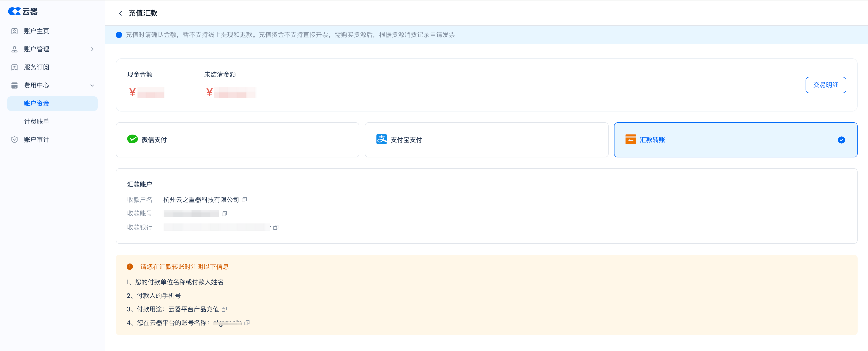
Task: Collapse the 费用中心 menu chevron
Action: coord(92,85)
